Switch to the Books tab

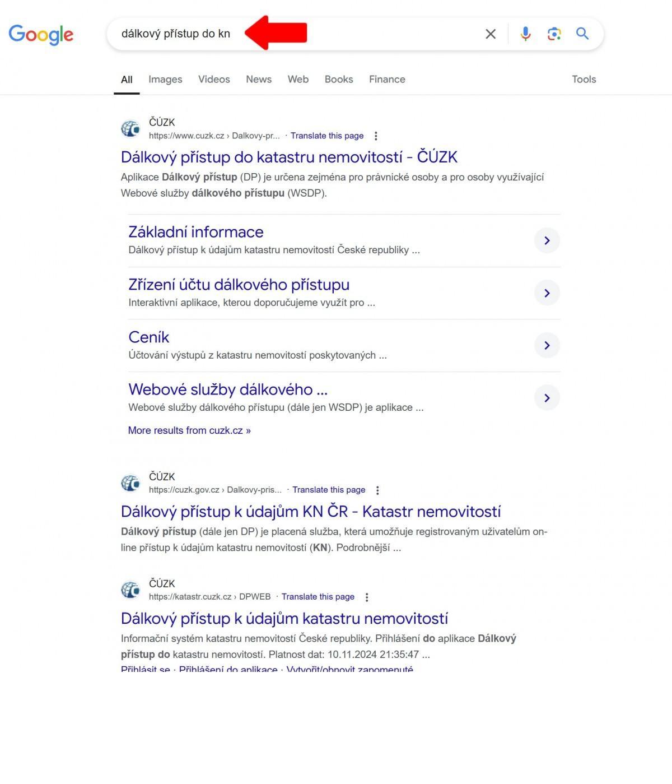tap(339, 80)
